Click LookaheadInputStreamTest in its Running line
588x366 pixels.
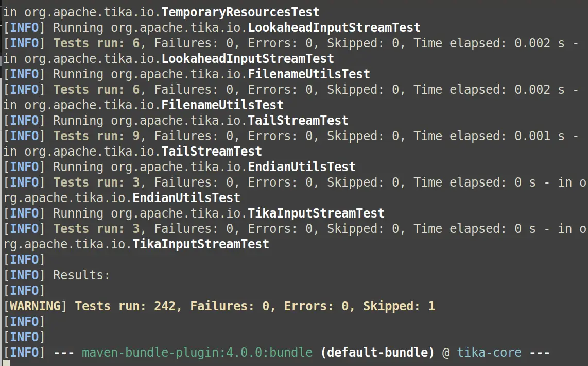(x=334, y=27)
